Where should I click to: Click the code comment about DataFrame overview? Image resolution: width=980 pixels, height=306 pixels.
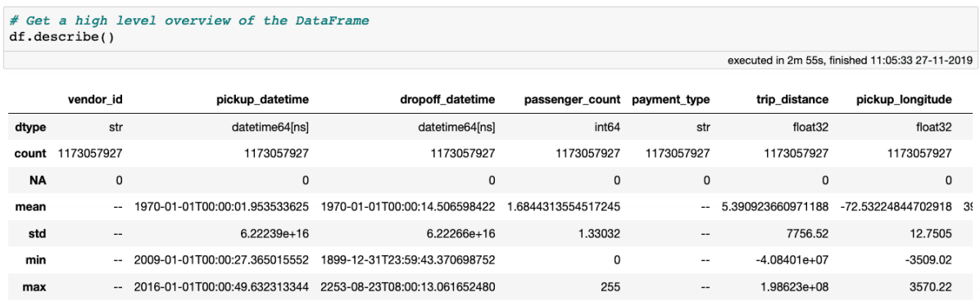coord(189,20)
